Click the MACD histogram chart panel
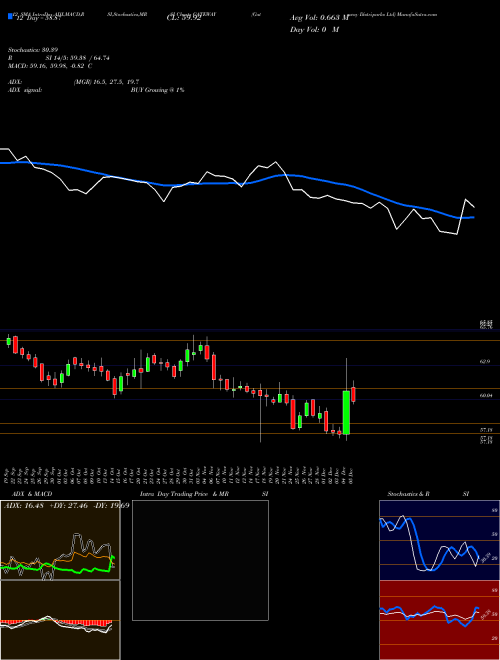500x660 pixels. (60, 620)
